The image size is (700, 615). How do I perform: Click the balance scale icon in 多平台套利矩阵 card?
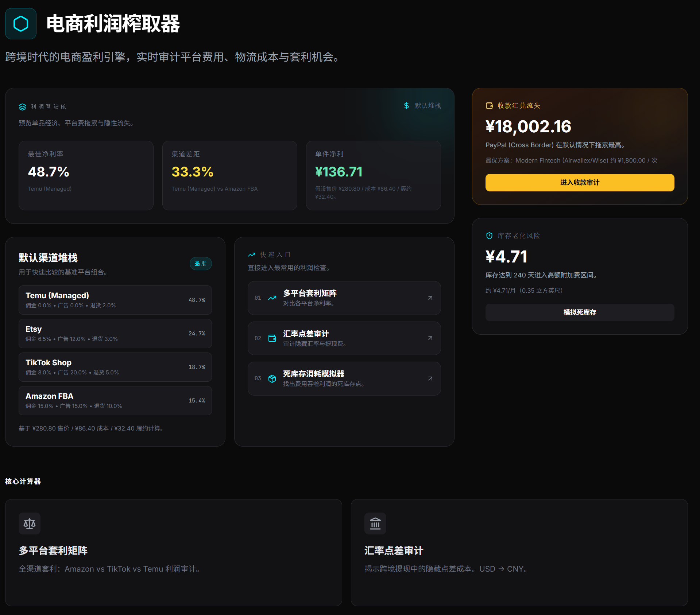[30, 523]
